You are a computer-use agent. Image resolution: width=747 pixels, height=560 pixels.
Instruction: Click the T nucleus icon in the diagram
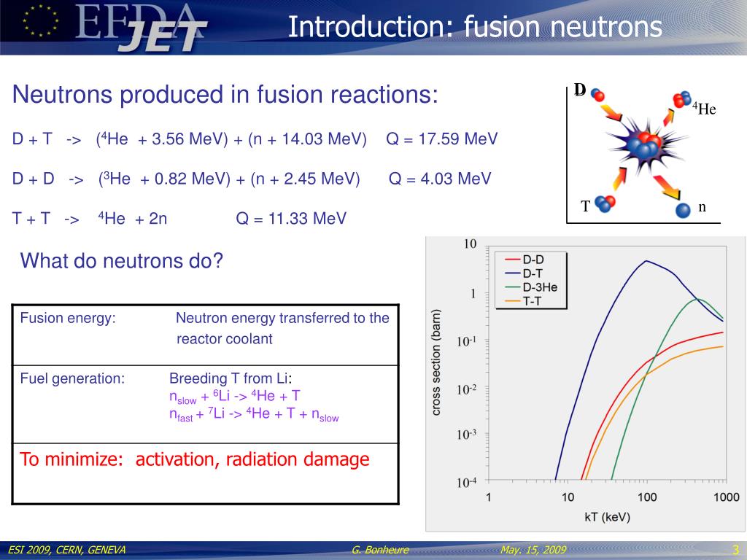pyautogui.click(x=605, y=203)
